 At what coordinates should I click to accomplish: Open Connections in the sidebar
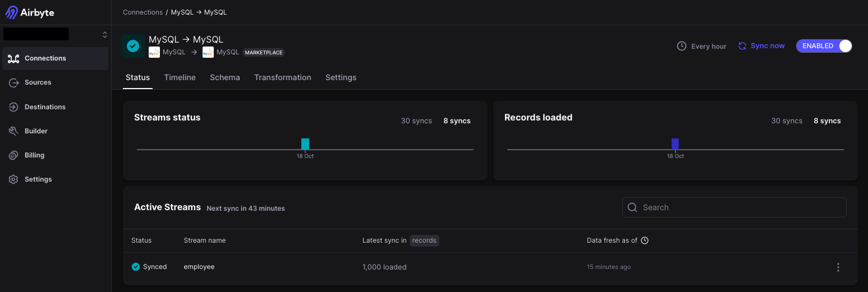click(x=45, y=58)
